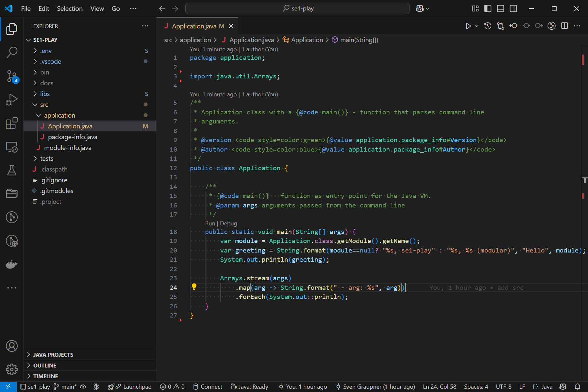588x392 pixels.
Task: Open the Extensions view
Action: (x=12, y=123)
